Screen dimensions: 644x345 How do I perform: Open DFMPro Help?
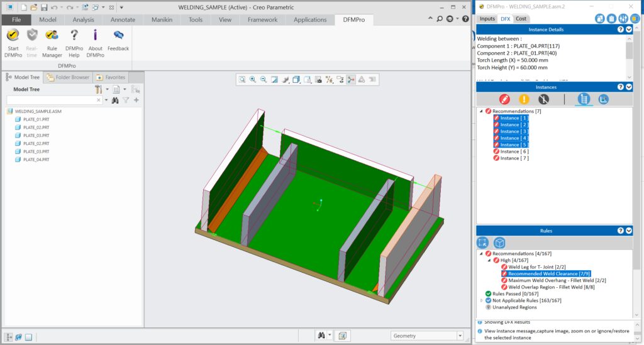[74, 43]
